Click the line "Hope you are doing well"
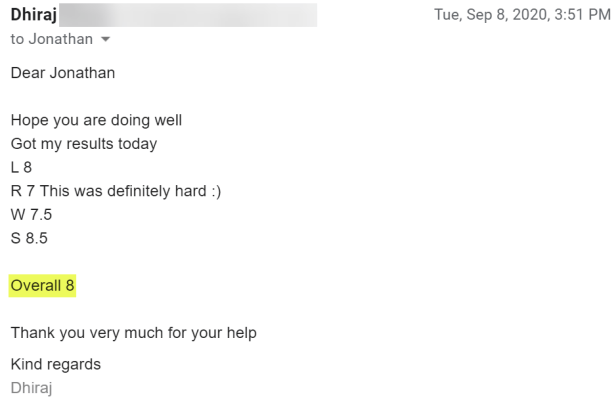The height and width of the screenshot is (401, 616). 96,121
